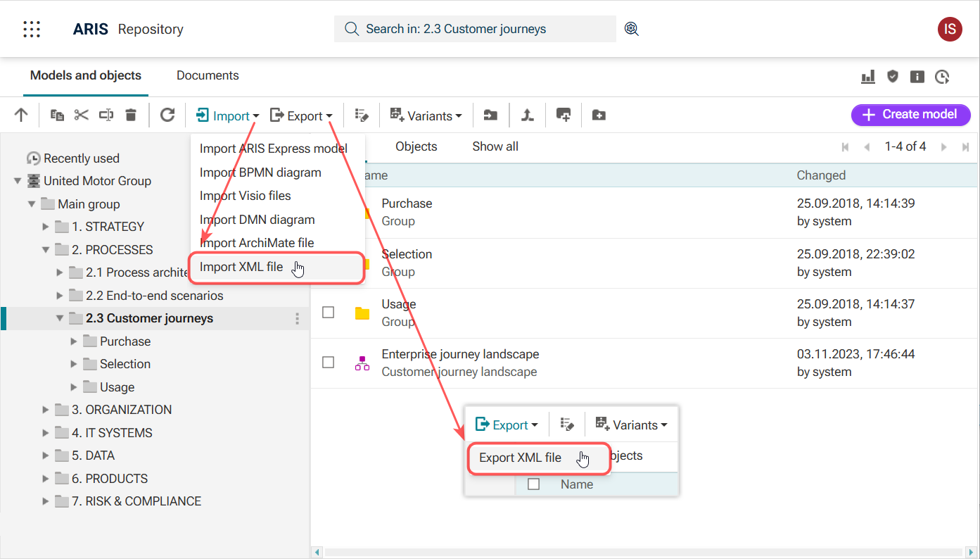The image size is (980, 559).
Task: Click the Refresh icon in the toolbar
Action: point(167,115)
